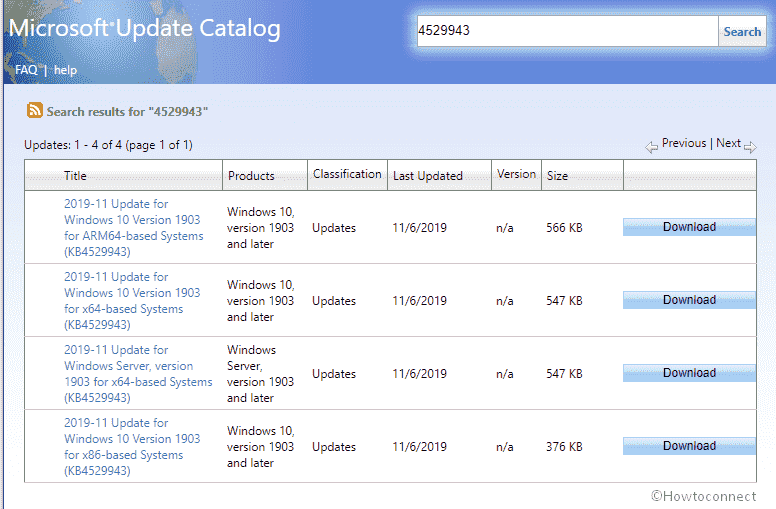
Task: Open the FAQ link
Action: (x=26, y=70)
